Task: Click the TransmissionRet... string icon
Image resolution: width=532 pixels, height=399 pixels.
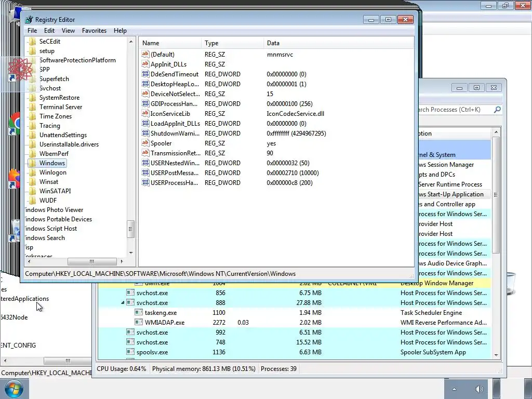Action: [145, 152]
